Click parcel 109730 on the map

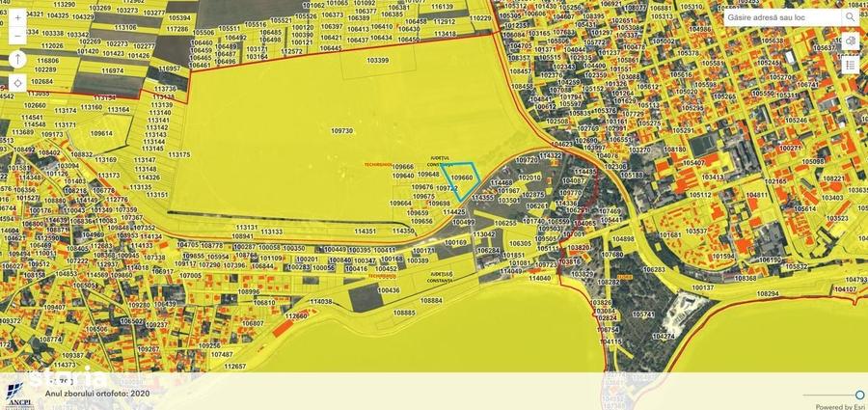pyautogui.click(x=342, y=131)
